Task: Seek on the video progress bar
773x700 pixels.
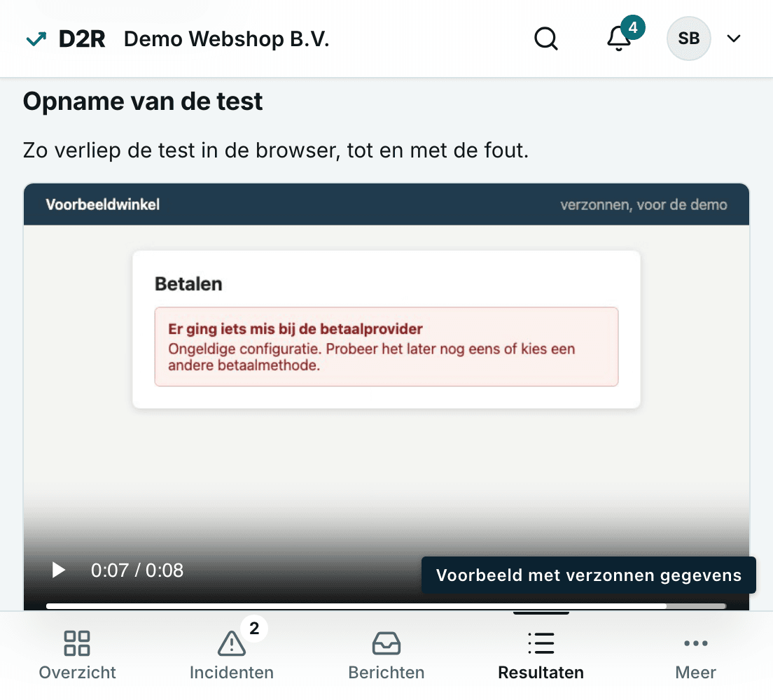Action: pos(386,605)
